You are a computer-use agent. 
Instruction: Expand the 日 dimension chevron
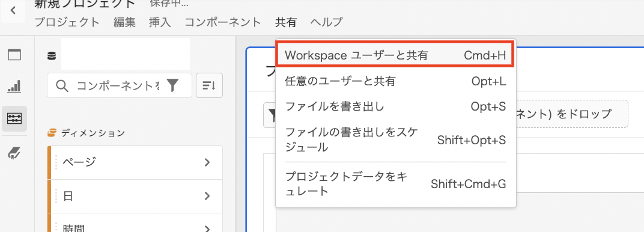207,196
